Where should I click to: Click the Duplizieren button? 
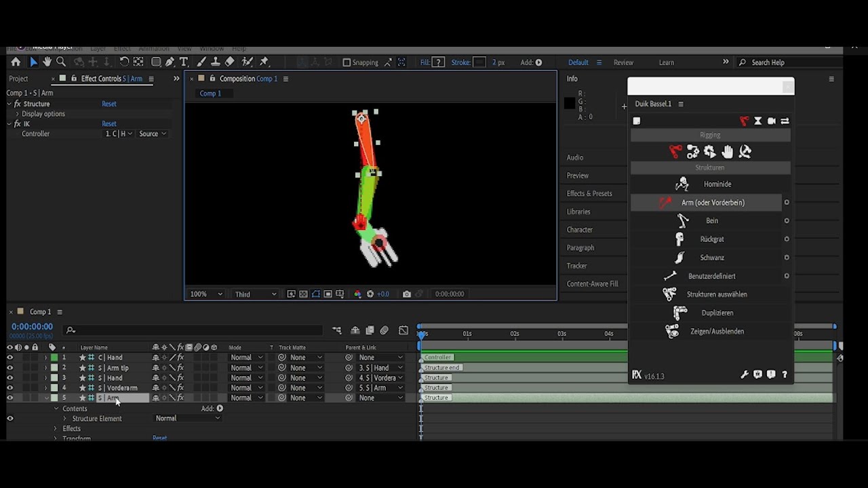coord(711,312)
